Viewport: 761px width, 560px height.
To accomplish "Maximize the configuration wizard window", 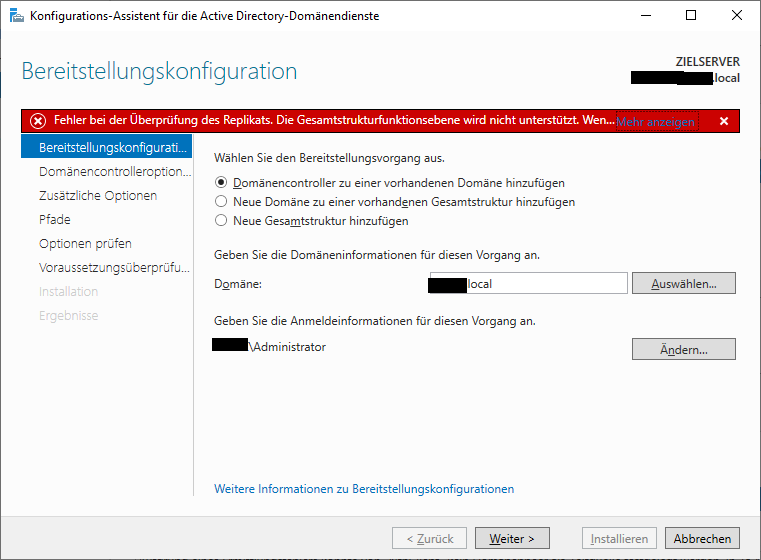I will coord(691,16).
